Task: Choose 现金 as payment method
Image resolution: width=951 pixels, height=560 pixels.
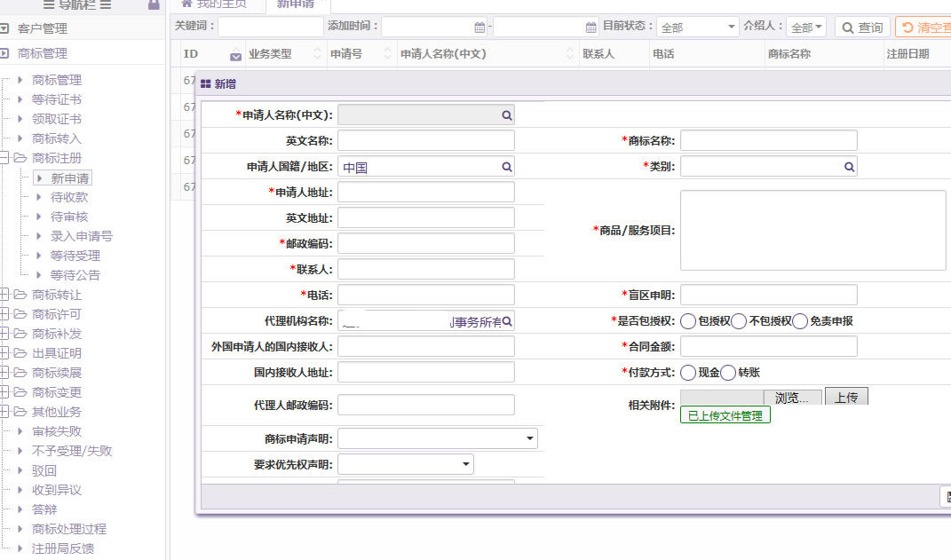Action: click(688, 373)
